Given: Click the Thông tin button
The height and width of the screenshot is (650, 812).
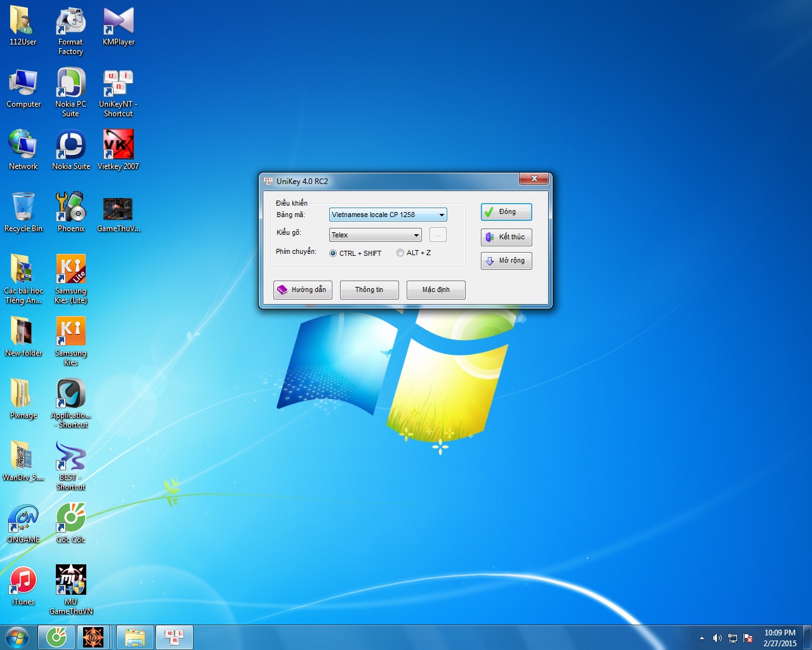Looking at the screenshot, I should pyautogui.click(x=369, y=290).
